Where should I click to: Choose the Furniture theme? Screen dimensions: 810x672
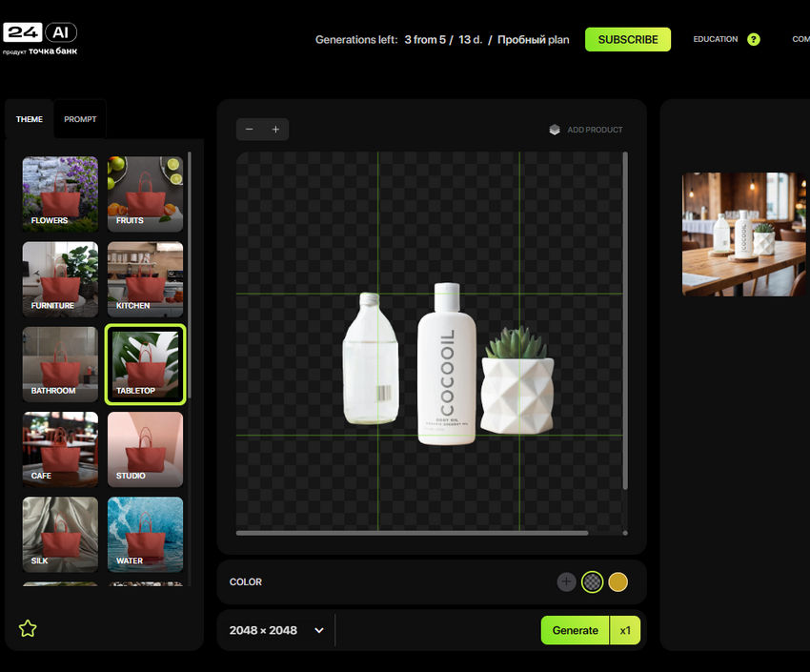click(60, 279)
